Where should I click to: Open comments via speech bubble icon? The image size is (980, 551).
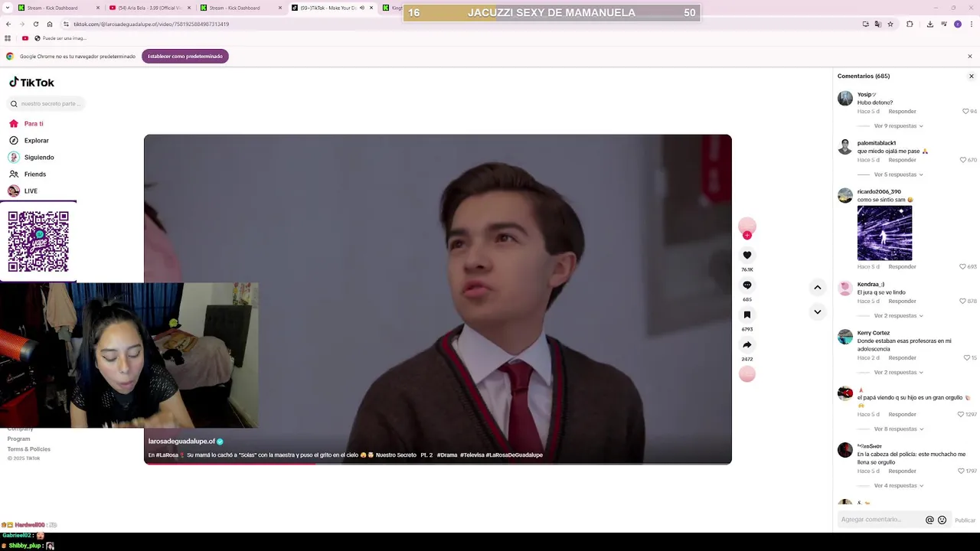747,285
